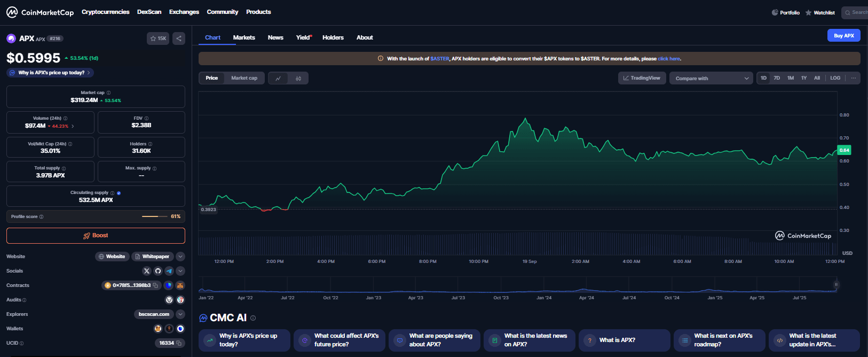Open the Telegram social link icon
The height and width of the screenshot is (357, 868).
pyautogui.click(x=169, y=271)
